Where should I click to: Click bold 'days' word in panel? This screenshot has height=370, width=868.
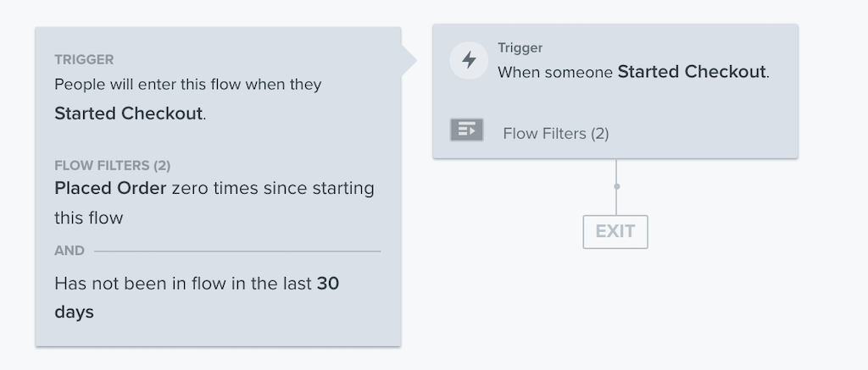[75, 312]
